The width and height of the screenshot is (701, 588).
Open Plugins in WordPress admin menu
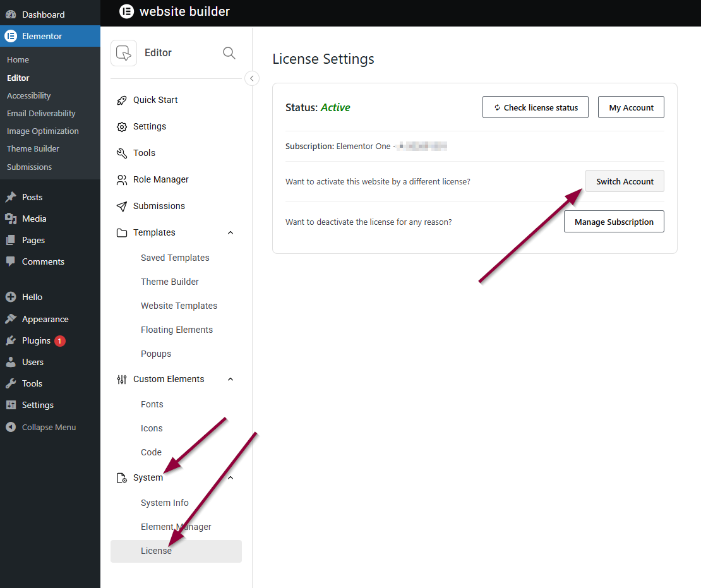36,340
